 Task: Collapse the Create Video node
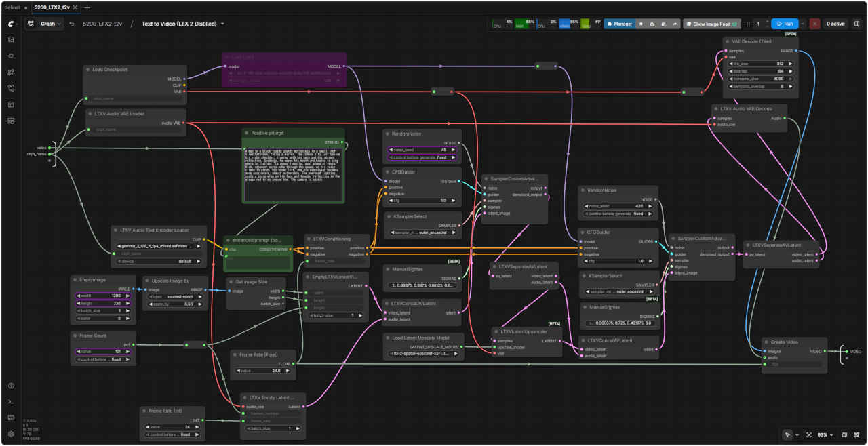766,342
